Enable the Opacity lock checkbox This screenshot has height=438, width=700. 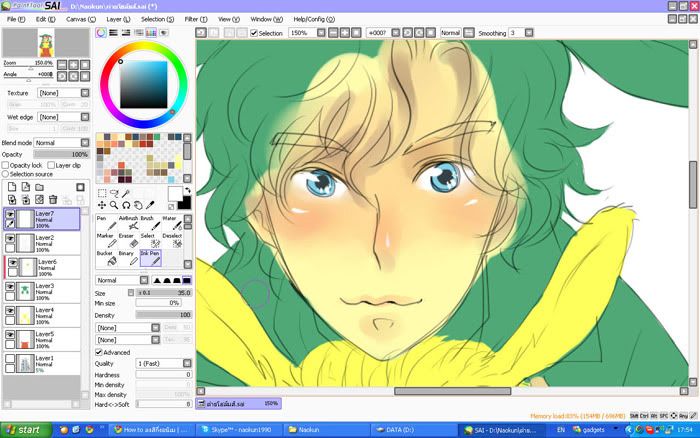pos(5,165)
